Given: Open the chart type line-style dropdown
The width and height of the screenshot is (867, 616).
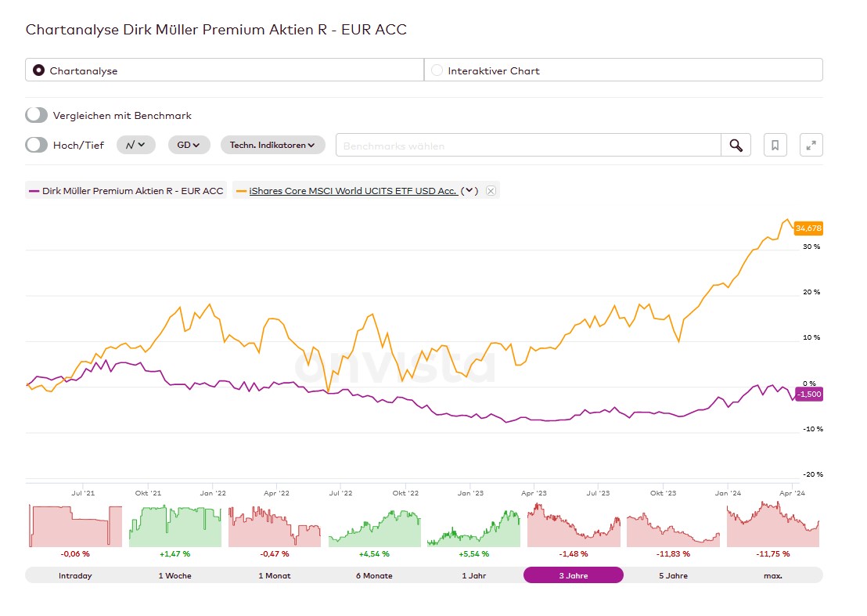Looking at the screenshot, I should (136, 145).
